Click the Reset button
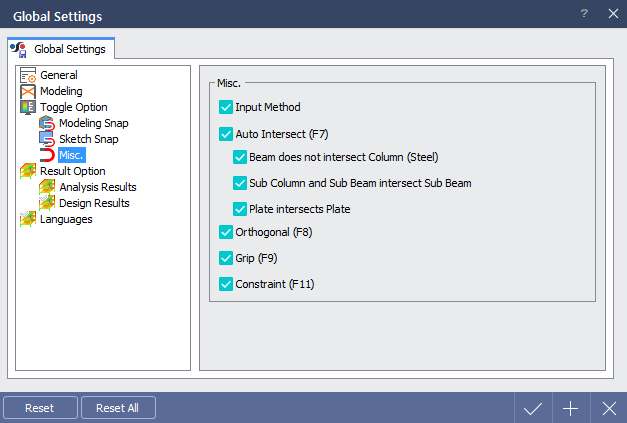627x423 pixels. click(x=40, y=408)
